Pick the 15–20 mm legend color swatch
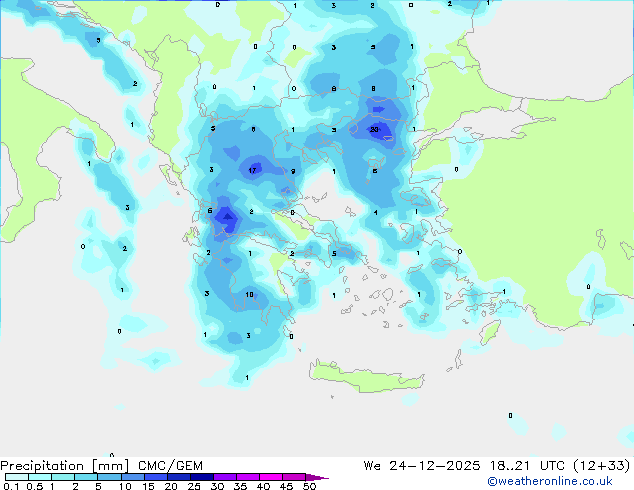This screenshot has width=634, height=490. 155,477
